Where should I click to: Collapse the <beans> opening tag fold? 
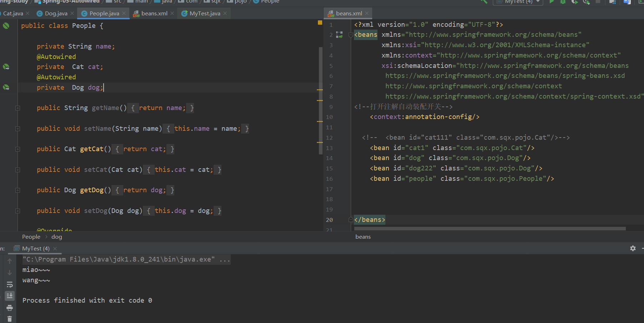click(x=351, y=35)
